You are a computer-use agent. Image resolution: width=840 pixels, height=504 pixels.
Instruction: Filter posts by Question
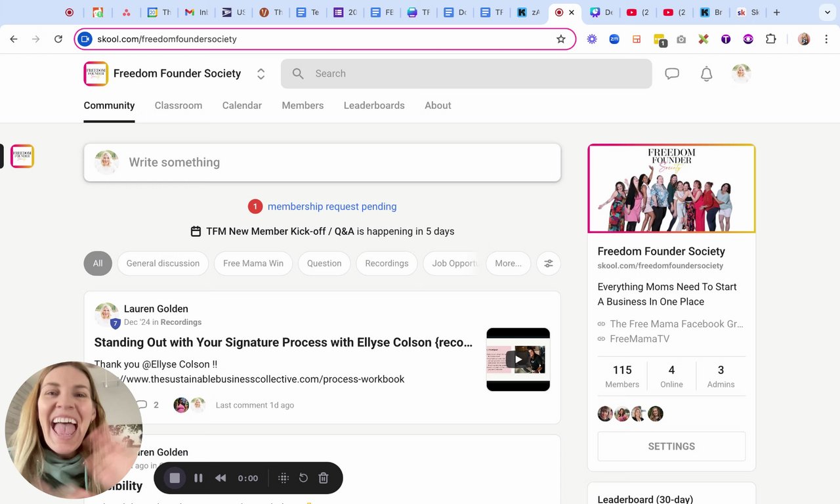[324, 263]
